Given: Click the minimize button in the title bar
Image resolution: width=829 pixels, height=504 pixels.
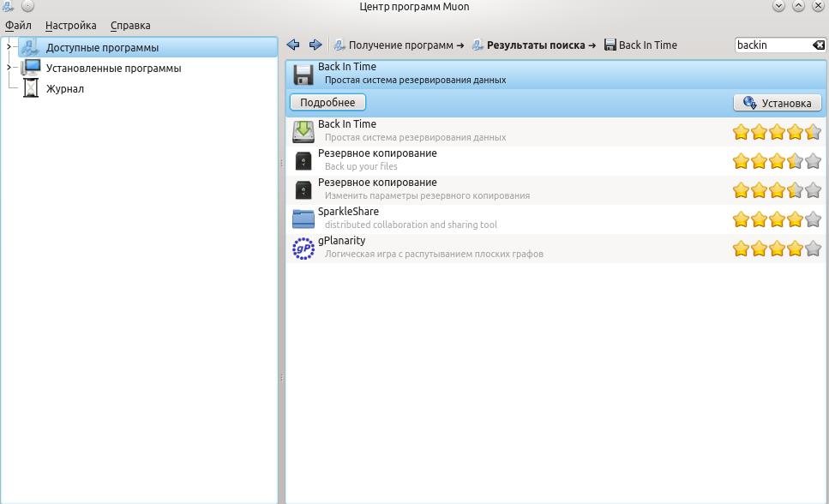Looking at the screenshot, I should [x=778, y=6].
